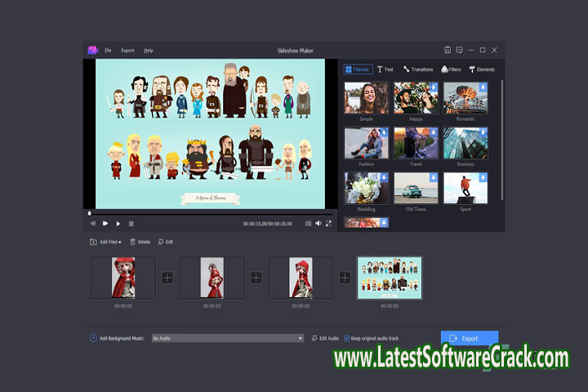
Task: Click the Delete trash icon
Action: pos(131,242)
